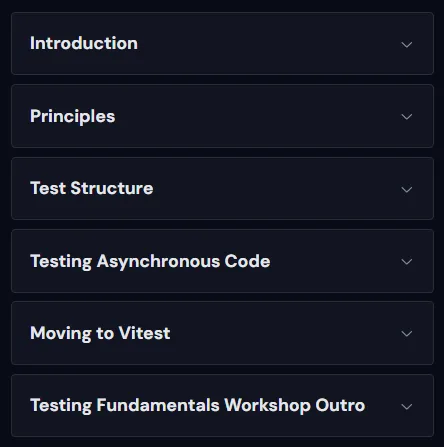Click the chevron icon beside Principles
The width and height of the screenshot is (444, 447).
[407, 117]
